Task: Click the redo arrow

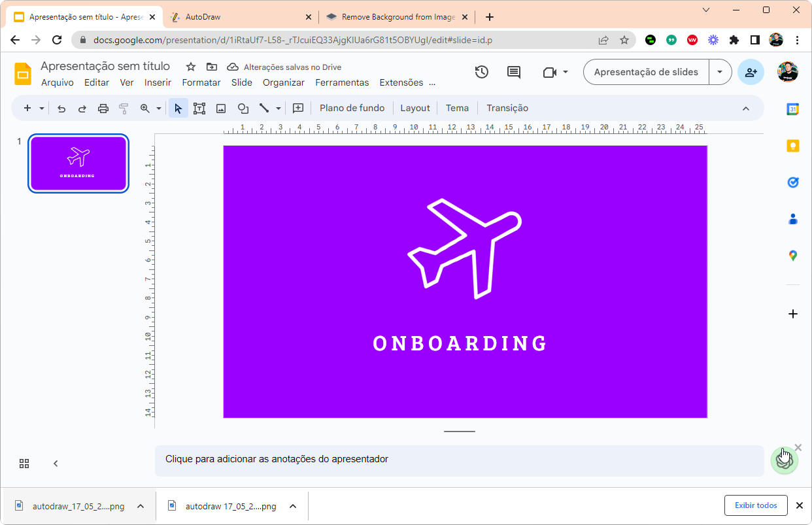Action: tap(82, 109)
